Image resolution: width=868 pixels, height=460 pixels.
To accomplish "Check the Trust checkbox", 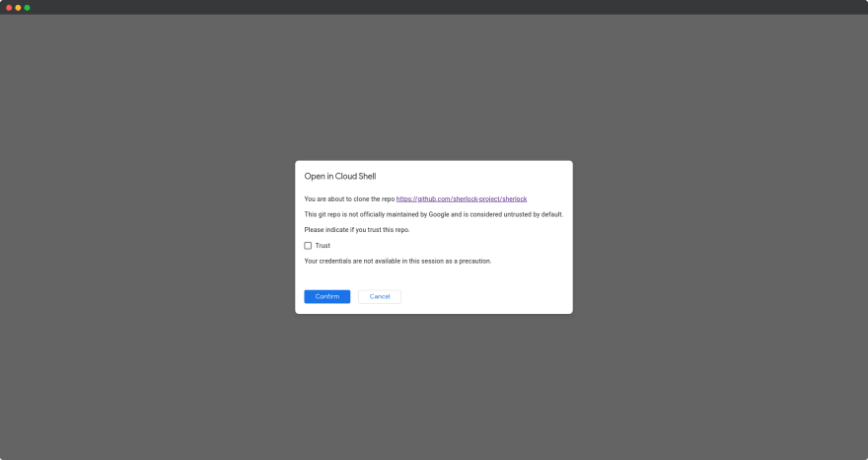I will (x=308, y=246).
